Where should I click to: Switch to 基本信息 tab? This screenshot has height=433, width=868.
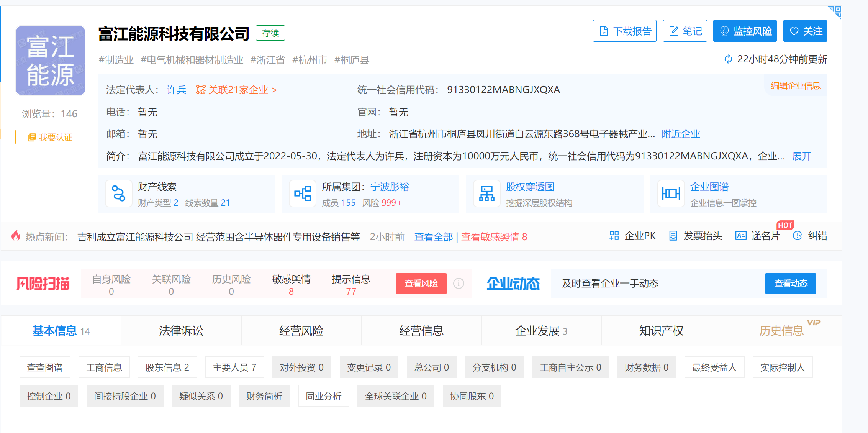[x=61, y=331]
